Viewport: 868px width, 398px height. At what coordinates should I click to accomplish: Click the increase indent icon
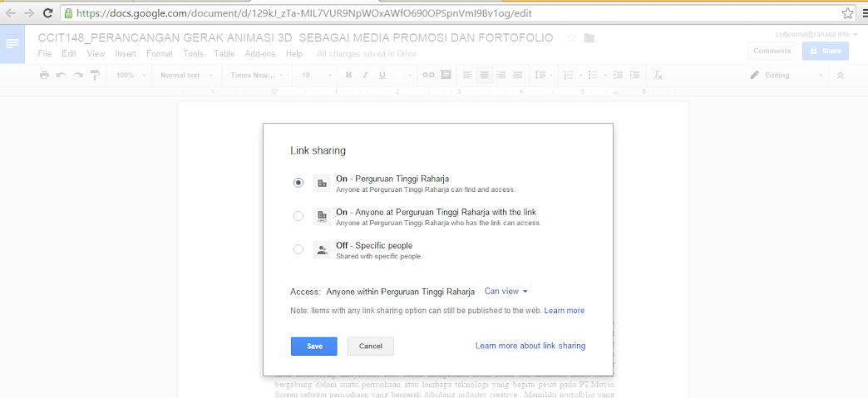635,76
